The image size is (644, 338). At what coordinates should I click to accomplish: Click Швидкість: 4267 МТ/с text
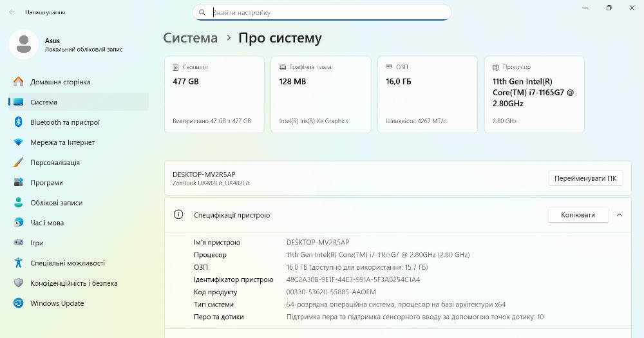[415, 121]
